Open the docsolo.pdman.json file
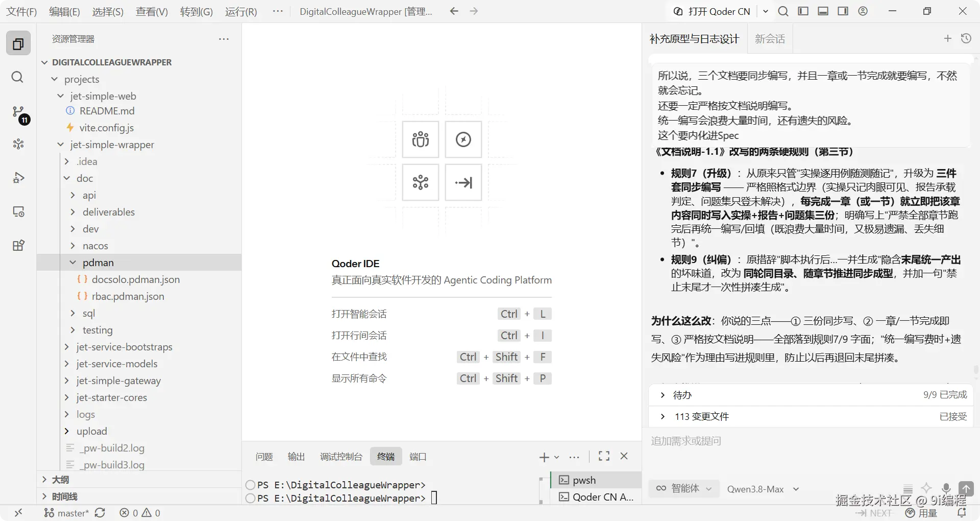The width and height of the screenshot is (980, 521). [136, 279]
